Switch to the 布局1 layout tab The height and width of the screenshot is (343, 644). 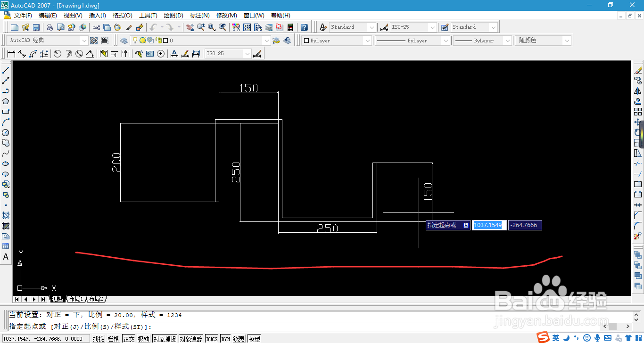75,299
